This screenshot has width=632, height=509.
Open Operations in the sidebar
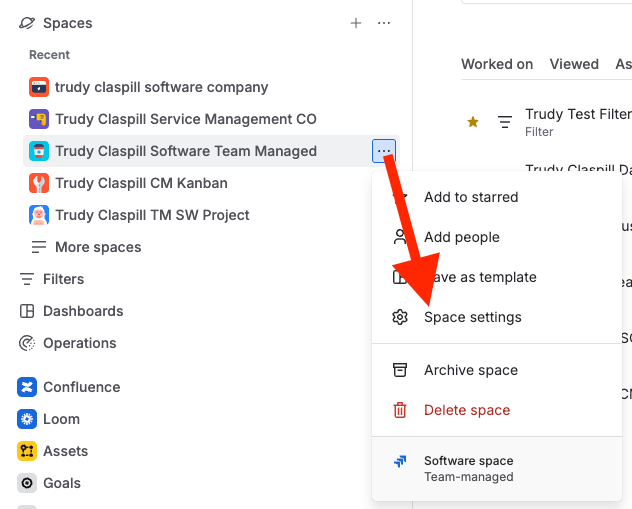coord(79,343)
